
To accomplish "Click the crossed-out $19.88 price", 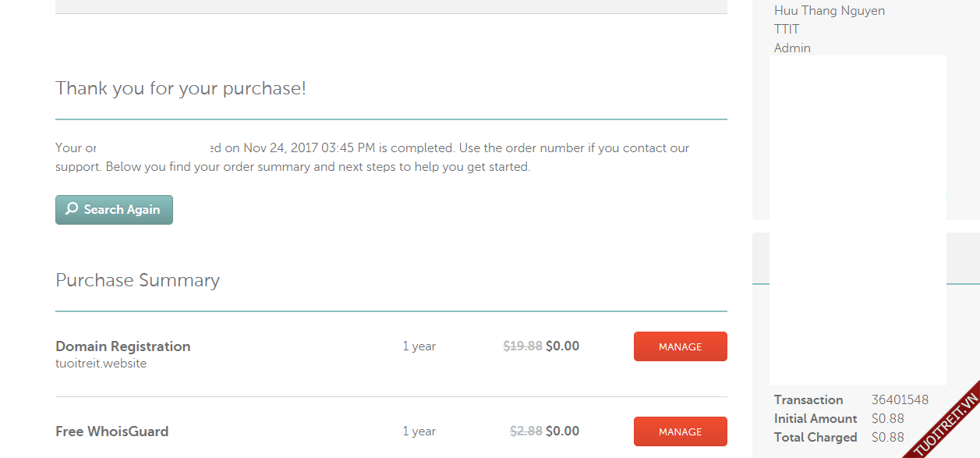I will tap(522, 346).
